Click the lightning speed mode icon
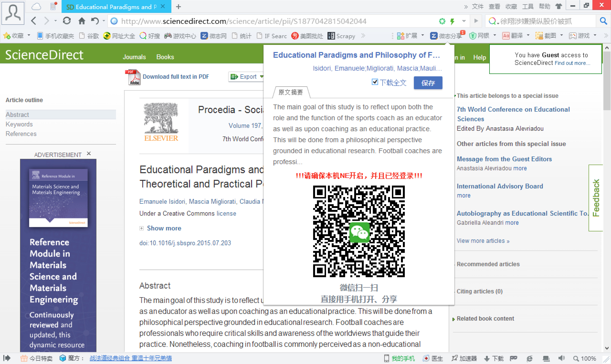The width and height of the screenshot is (611, 364). tap(453, 21)
